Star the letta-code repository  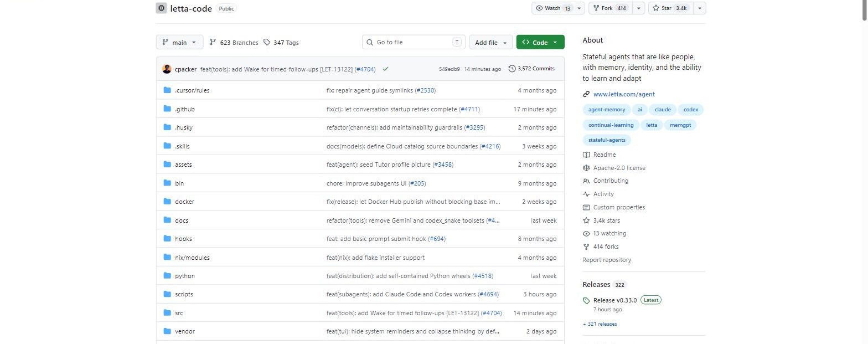coord(670,8)
